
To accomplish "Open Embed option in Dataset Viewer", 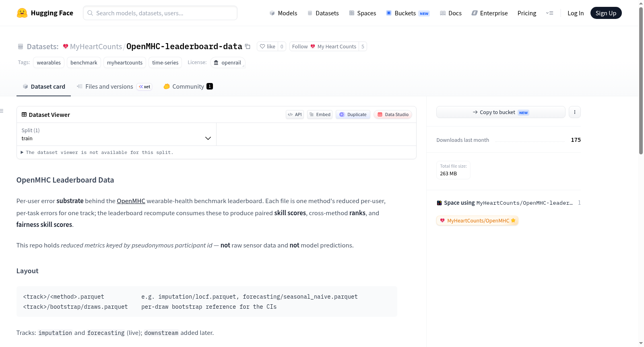I will point(320,114).
